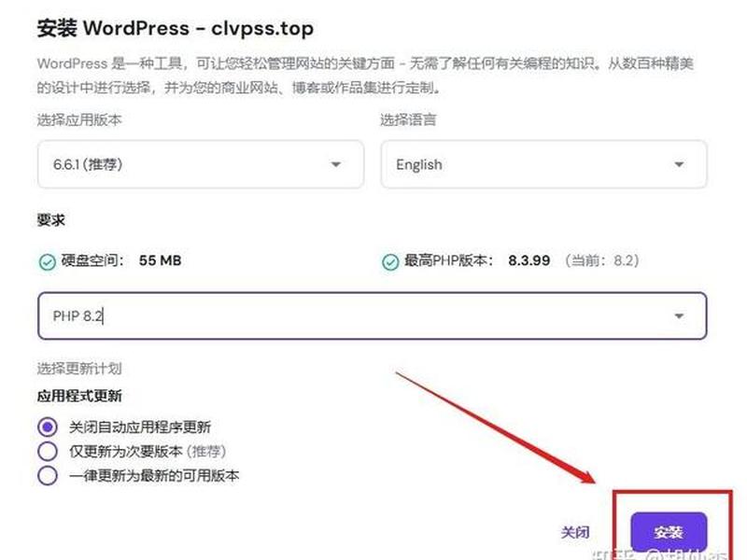
Task: Click the arrow in the 6.6.1 version selector
Action: [x=336, y=164]
